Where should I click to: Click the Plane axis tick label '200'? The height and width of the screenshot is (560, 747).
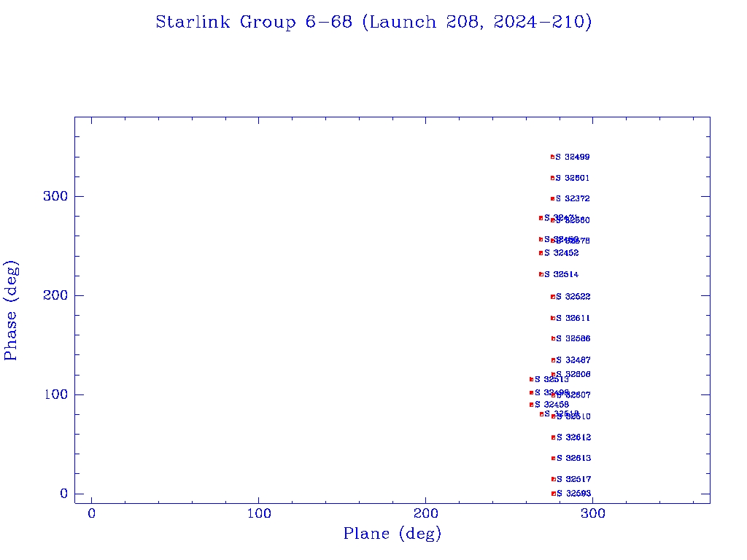[x=425, y=513]
